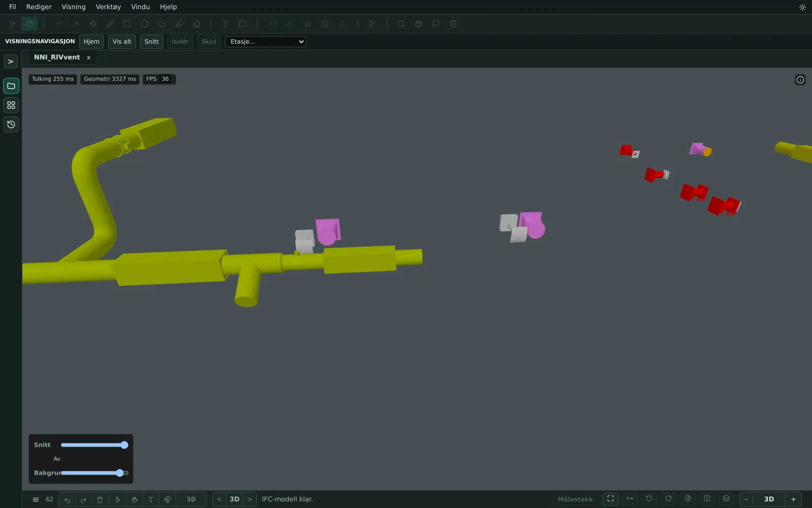Open the Visning menu
The height and width of the screenshot is (508, 812).
coord(74,7)
